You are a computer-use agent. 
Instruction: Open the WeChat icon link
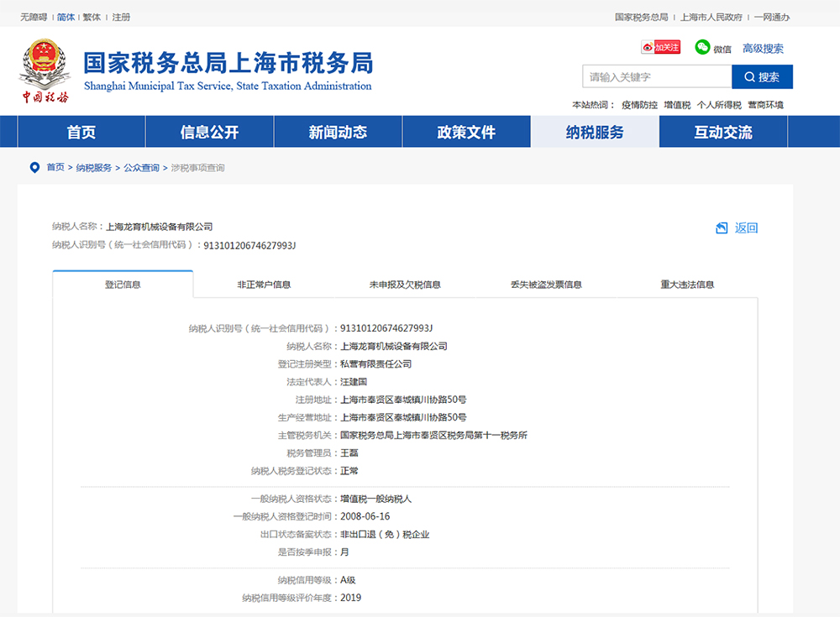tap(703, 48)
